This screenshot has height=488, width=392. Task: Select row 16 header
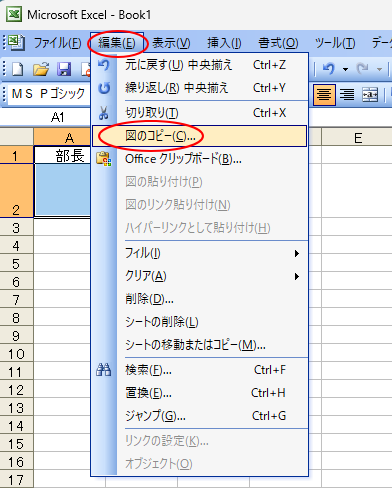(x=16, y=461)
